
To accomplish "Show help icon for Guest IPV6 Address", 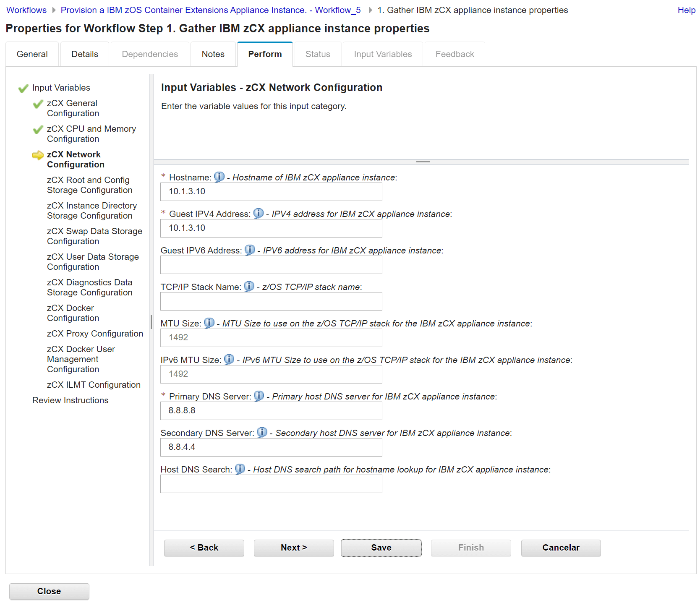I will [x=250, y=250].
